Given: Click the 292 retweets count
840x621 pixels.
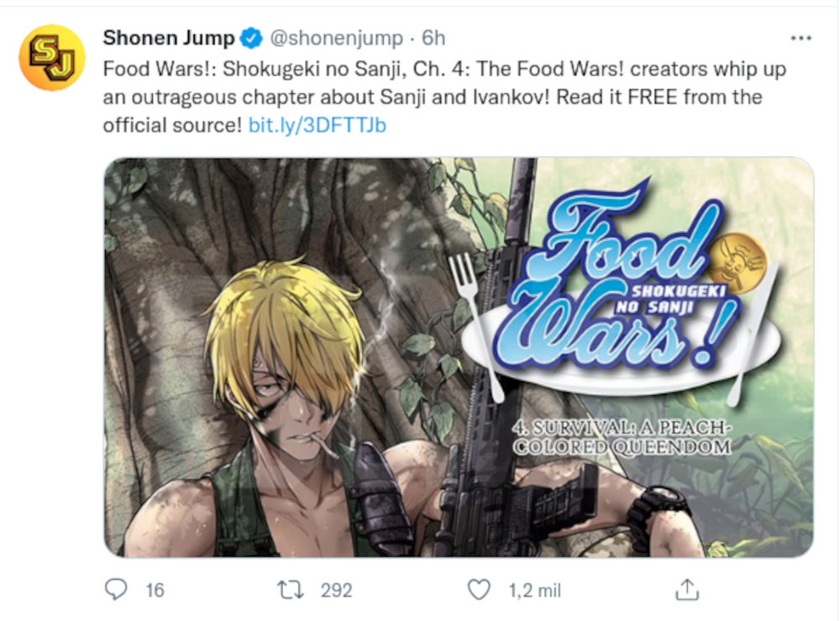Looking at the screenshot, I should [x=336, y=591].
